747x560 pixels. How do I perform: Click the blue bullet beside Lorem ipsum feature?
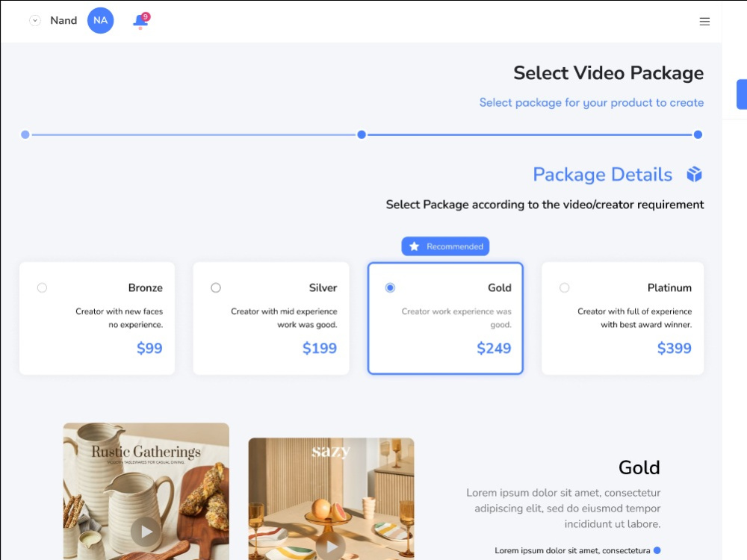tap(657, 550)
